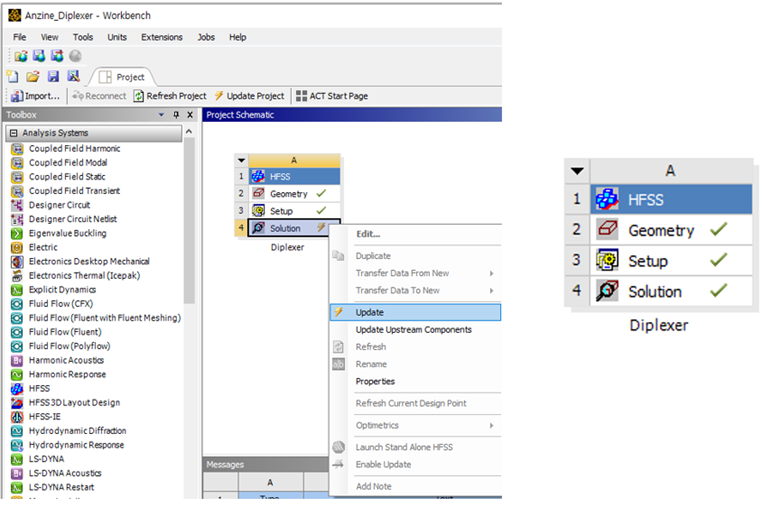Select Harmonic Response icon
Screen dimensions: 762x507
pyautogui.click(x=17, y=375)
